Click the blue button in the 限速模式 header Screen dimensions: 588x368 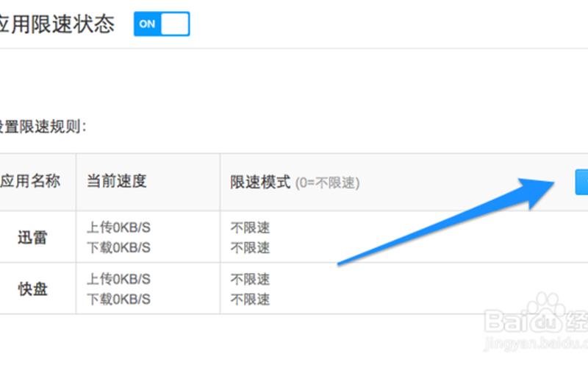pos(581,183)
